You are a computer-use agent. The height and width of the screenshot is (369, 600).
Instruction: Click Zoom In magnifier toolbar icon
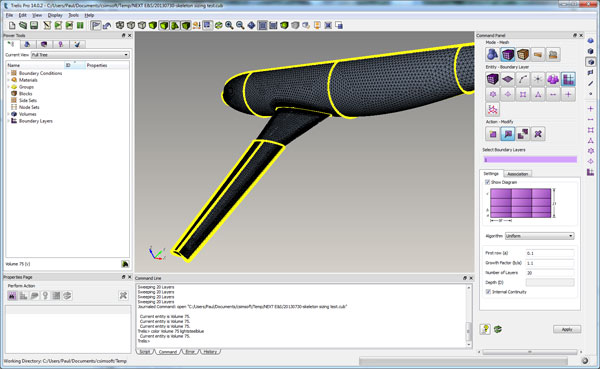tap(229, 25)
